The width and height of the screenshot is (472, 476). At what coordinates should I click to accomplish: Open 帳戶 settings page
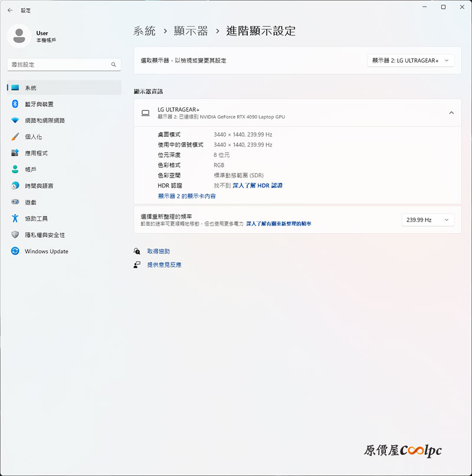[64, 169]
